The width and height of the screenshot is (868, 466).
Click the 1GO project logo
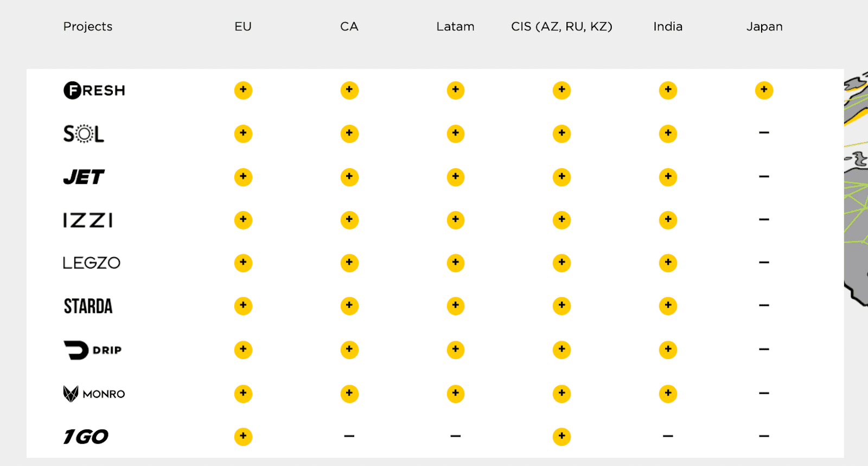coord(86,437)
